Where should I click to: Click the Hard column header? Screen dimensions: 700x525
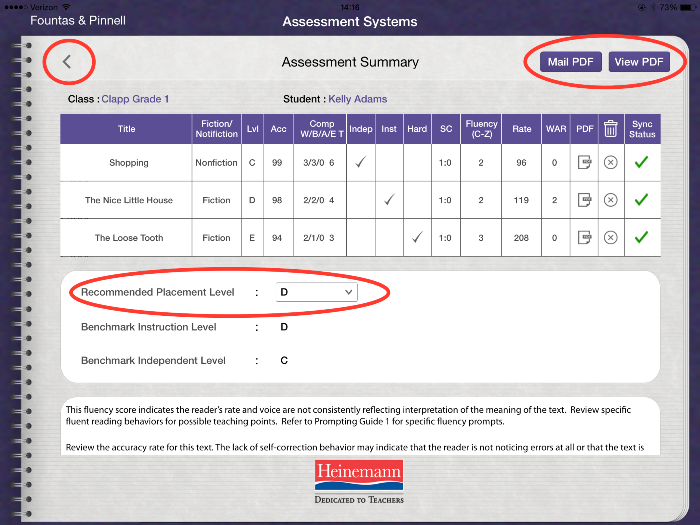[417, 129]
